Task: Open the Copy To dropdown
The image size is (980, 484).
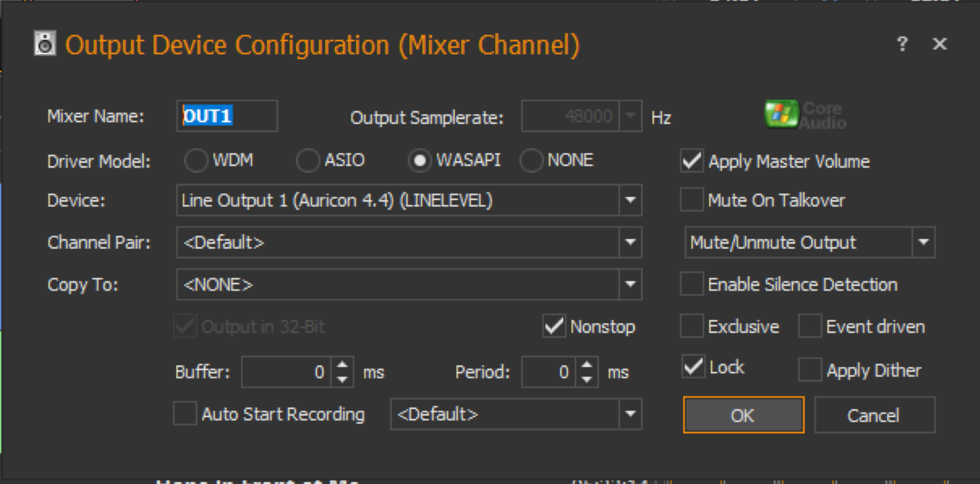Action: click(630, 284)
